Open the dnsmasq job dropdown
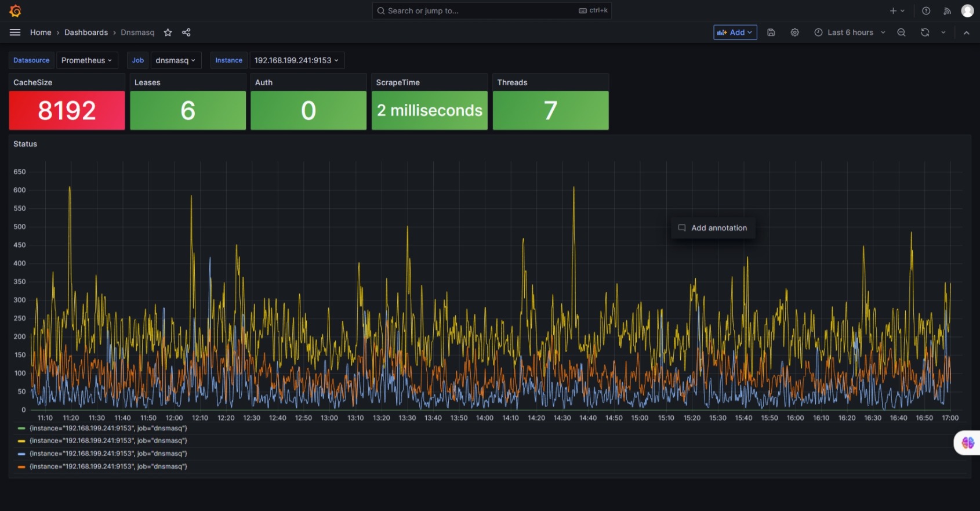 pyautogui.click(x=175, y=60)
